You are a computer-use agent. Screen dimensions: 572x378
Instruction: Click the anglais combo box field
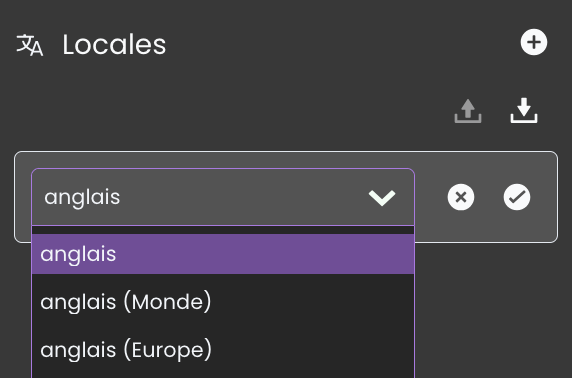coord(223,197)
